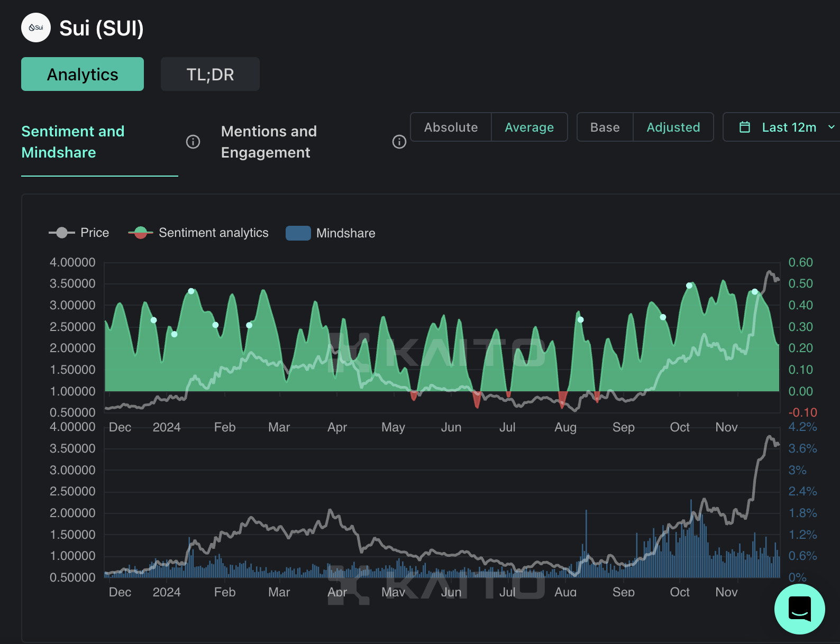Select Adjusted data option
This screenshot has height=644, width=840.
point(673,127)
